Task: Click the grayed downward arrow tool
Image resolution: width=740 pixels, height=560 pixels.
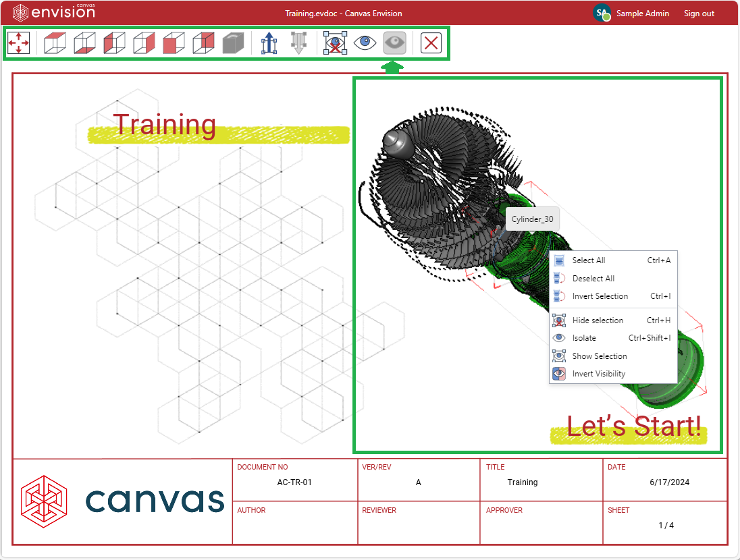Action: tap(298, 43)
